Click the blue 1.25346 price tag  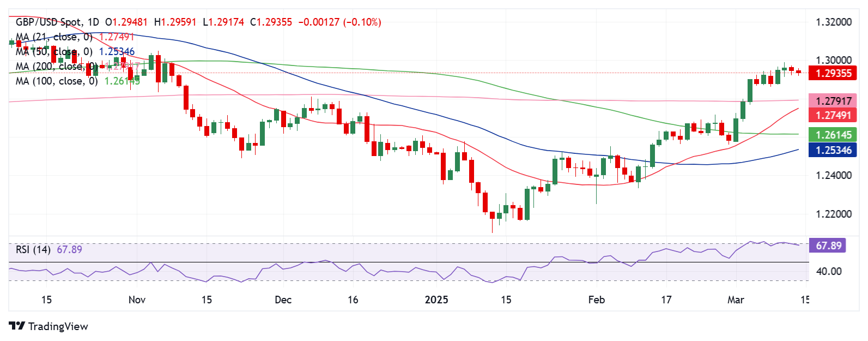(833, 150)
